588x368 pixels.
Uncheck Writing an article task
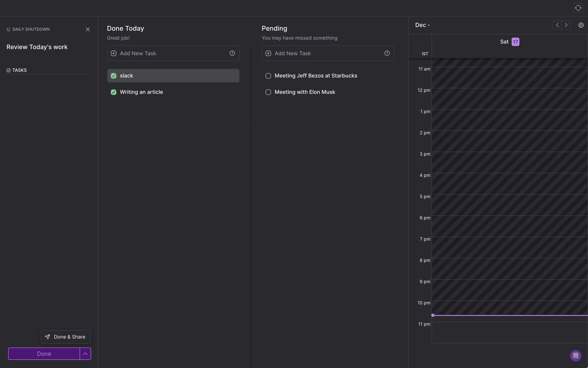(114, 92)
